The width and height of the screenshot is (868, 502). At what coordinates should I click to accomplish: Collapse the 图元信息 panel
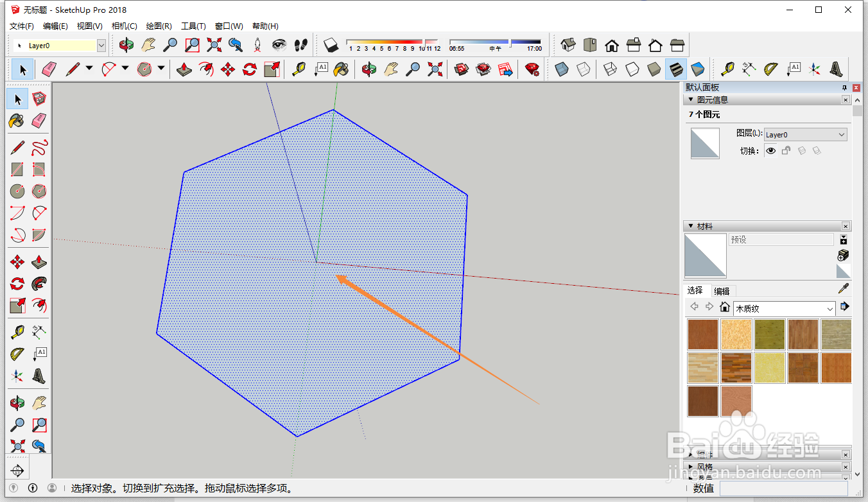(691, 100)
